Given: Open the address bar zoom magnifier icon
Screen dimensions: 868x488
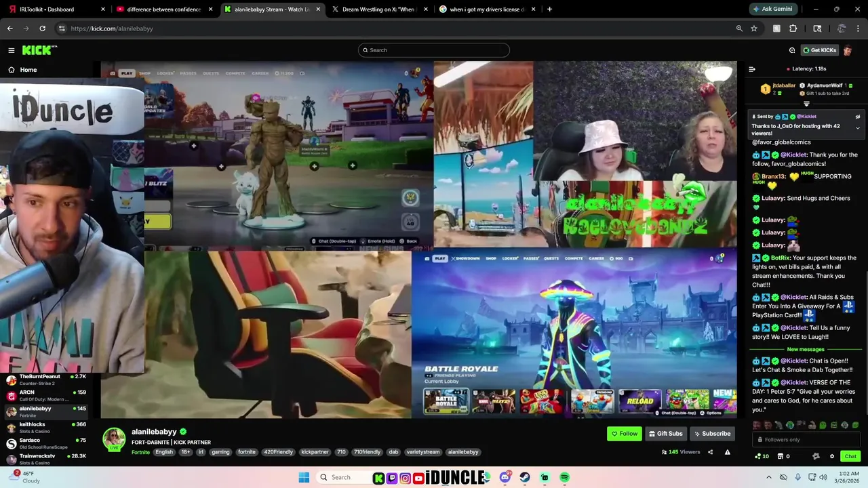Looking at the screenshot, I should click(x=739, y=28).
